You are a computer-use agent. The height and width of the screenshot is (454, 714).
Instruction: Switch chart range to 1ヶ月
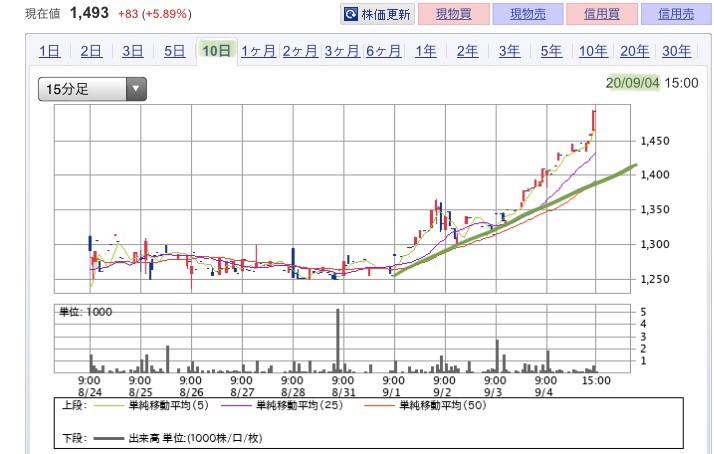tap(258, 51)
